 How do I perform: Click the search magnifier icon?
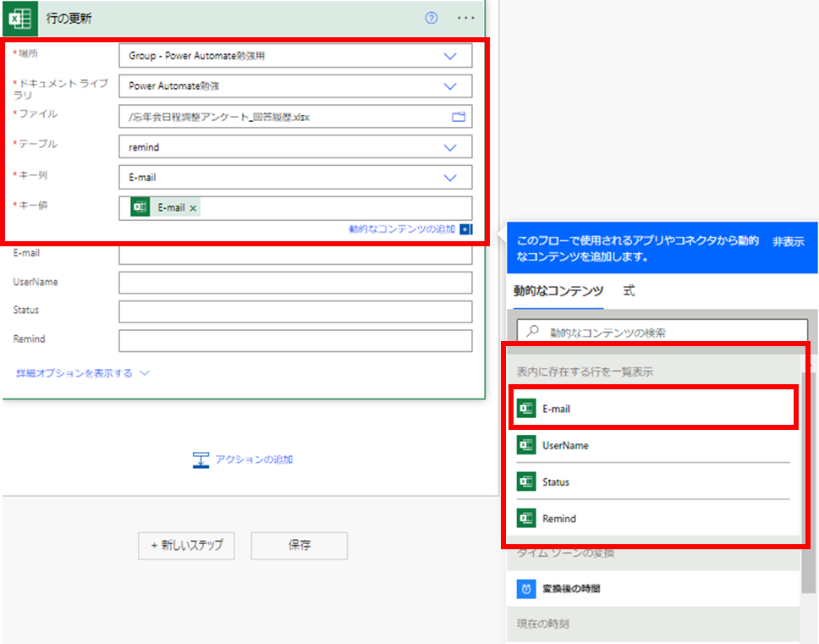532,331
